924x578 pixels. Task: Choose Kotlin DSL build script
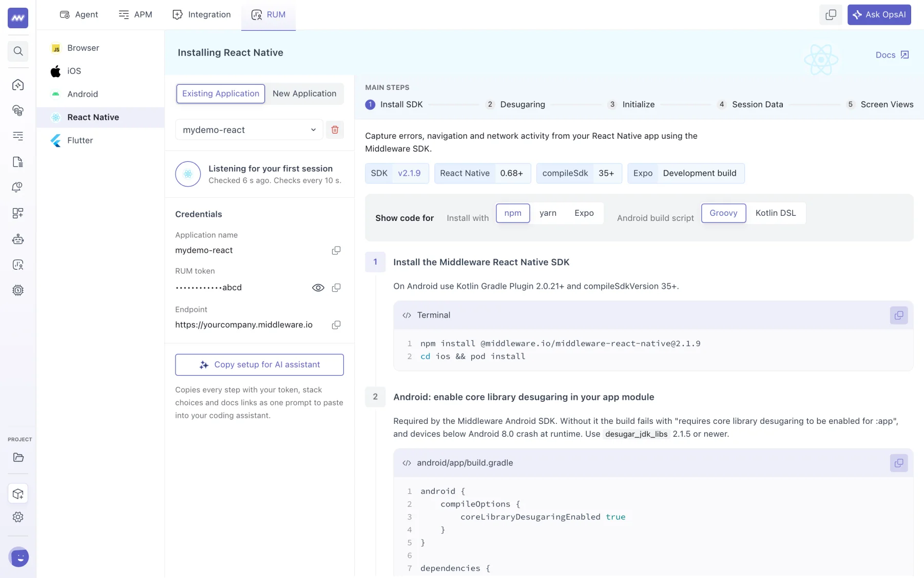pyautogui.click(x=776, y=213)
